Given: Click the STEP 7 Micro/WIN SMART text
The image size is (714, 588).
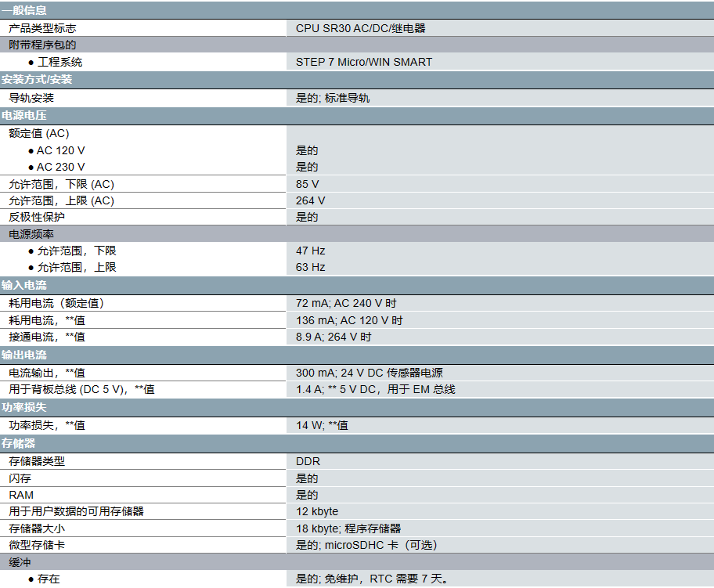Looking at the screenshot, I should click(363, 62).
